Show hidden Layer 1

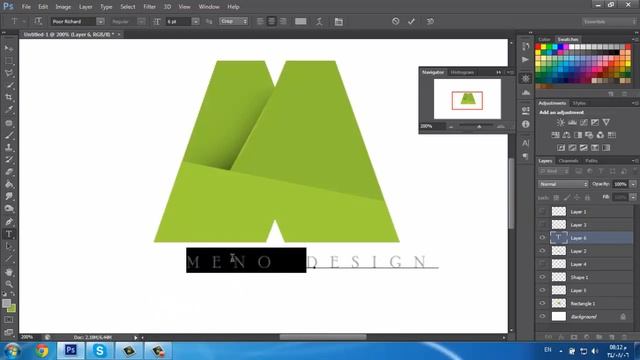pyautogui.click(x=542, y=211)
